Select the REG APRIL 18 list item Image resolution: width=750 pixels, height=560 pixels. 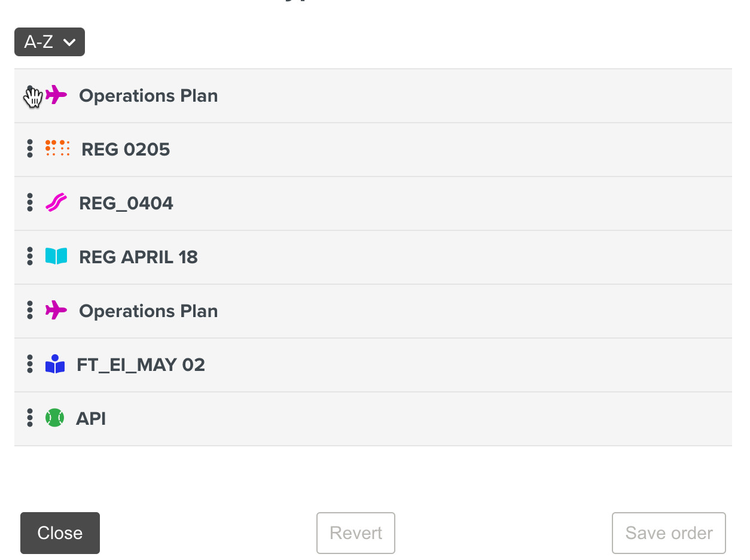(373, 257)
